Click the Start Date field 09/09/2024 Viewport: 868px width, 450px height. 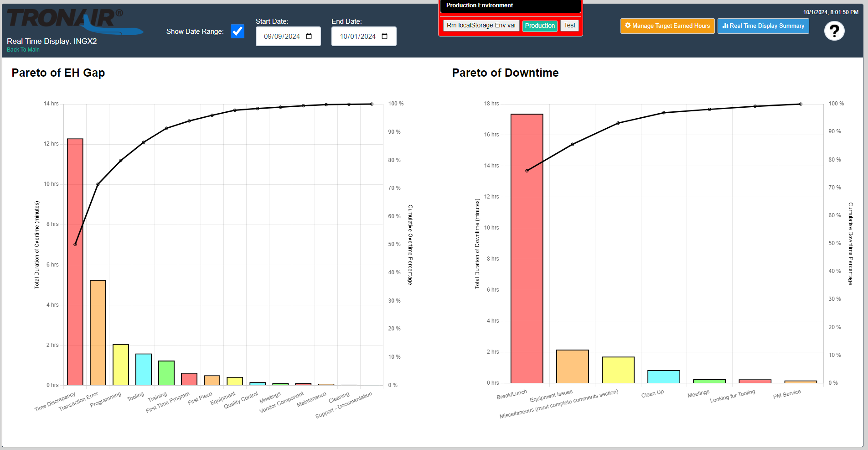click(288, 37)
